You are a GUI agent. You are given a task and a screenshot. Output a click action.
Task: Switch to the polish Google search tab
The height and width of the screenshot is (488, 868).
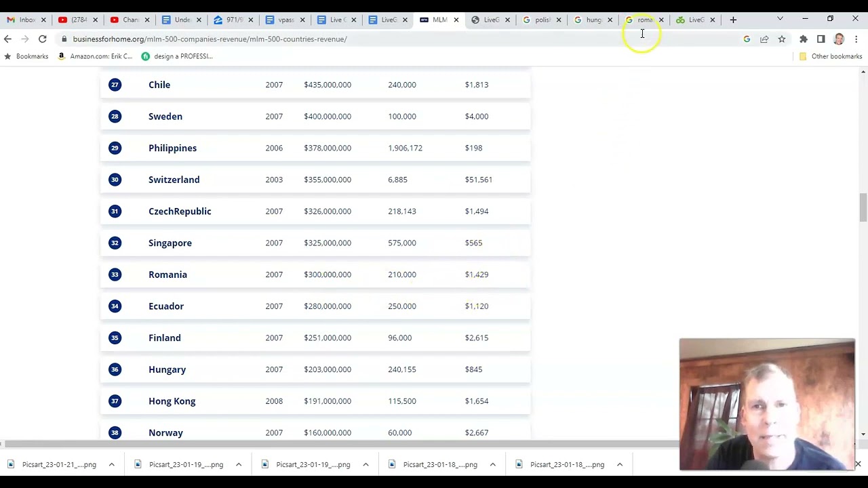coord(541,20)
